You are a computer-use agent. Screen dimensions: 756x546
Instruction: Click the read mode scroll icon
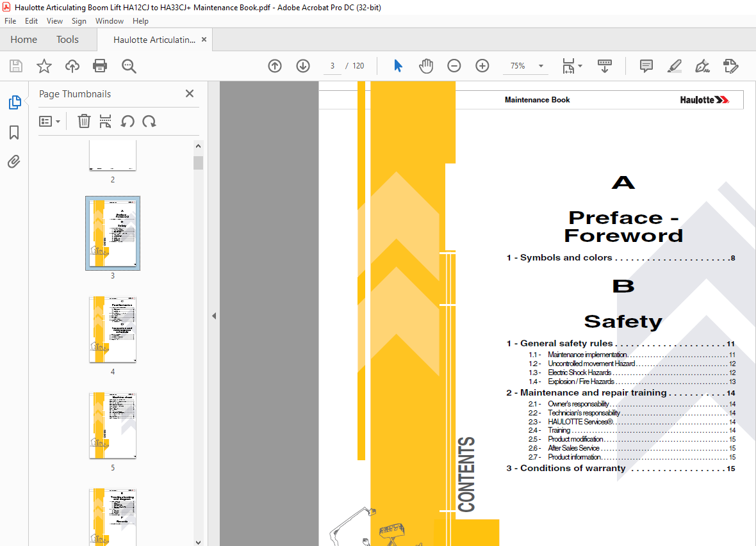(605, 66)
